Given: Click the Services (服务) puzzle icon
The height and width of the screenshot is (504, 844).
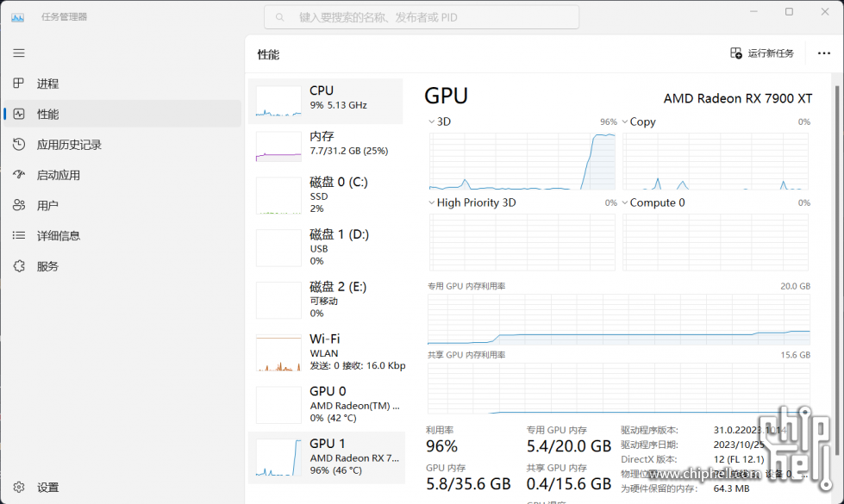Looking at the screenshot, I should pos(19,265).
